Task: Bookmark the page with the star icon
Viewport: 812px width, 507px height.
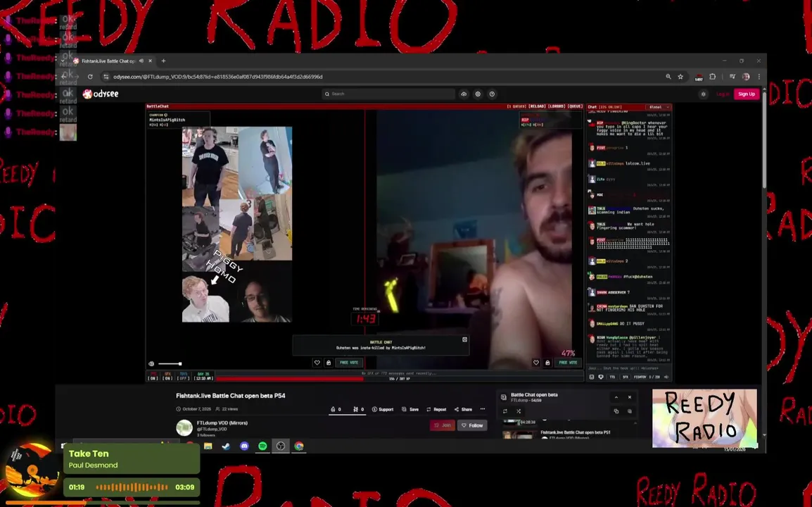Action: (x=680, y=77)
